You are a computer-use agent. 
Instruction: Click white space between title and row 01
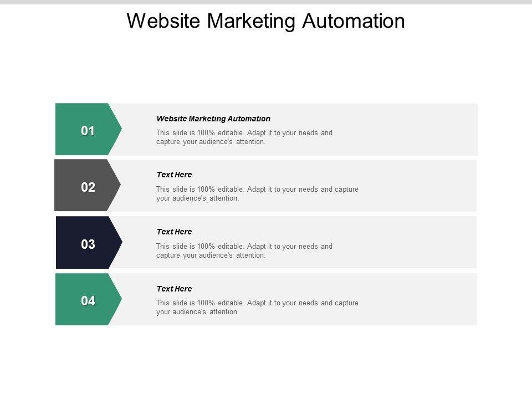click(266, 66)
